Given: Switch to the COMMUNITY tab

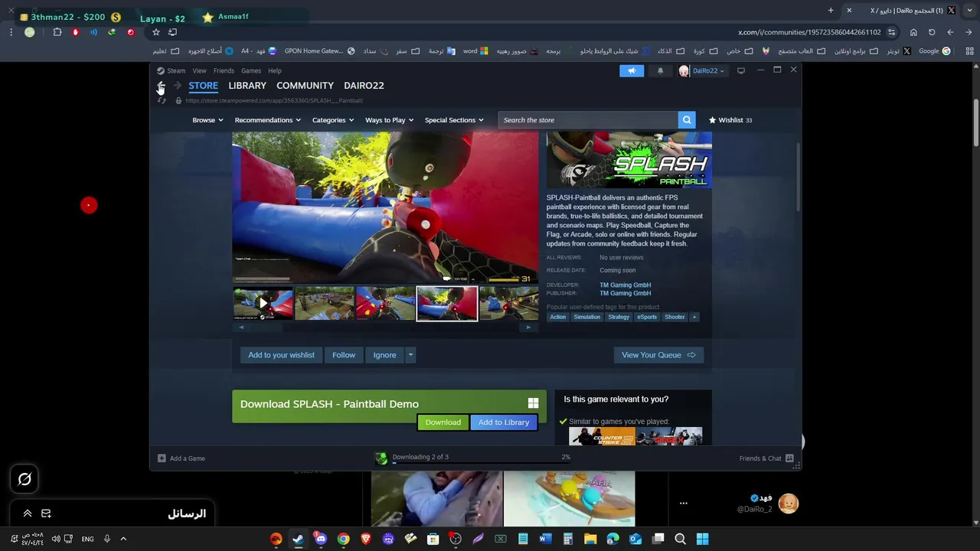Looking at the screenshot, I should [x=305, y=86].
